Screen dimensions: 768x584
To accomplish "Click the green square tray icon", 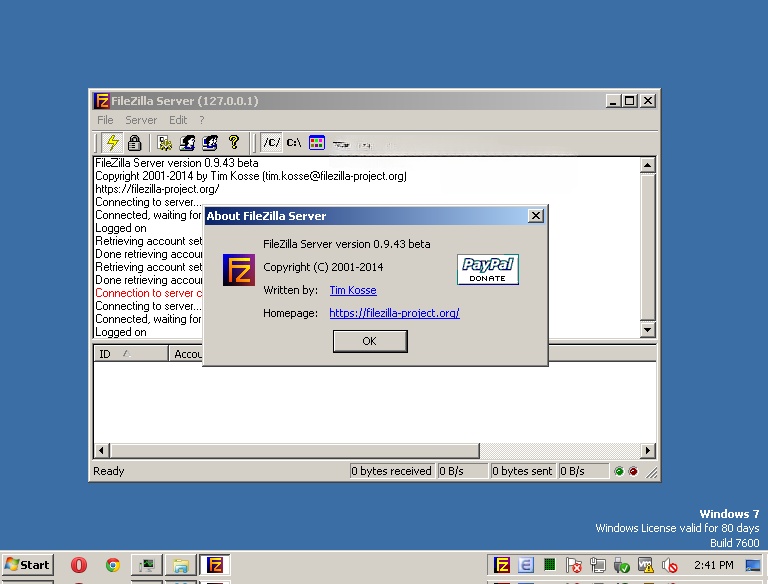I will 550,565.
